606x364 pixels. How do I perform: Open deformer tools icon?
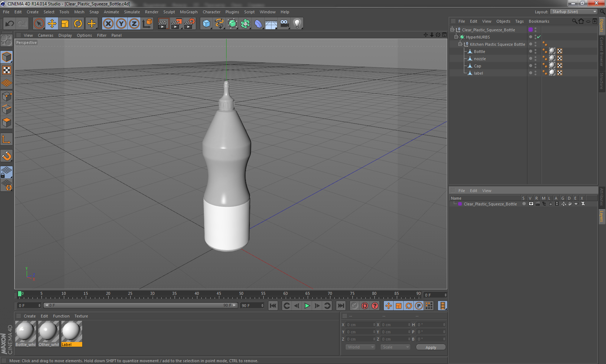tap(258, 24)
